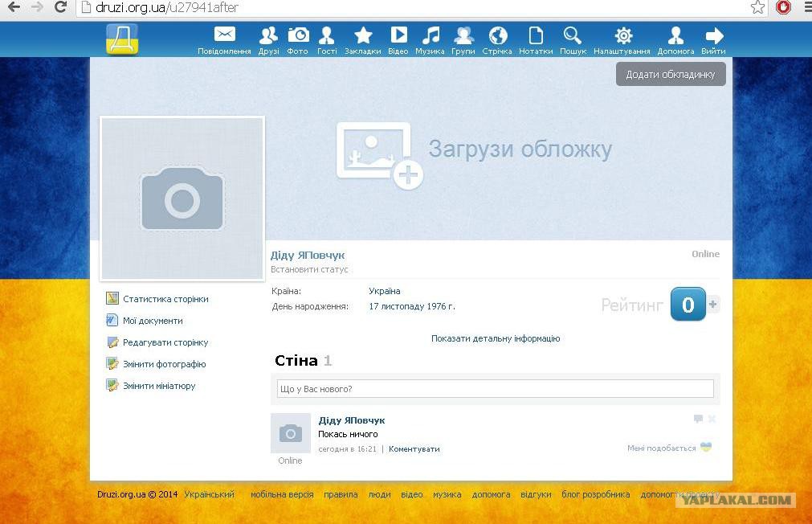Viewport: 812px width, 524px height.
Task: Open Статистика сторінки link
Action: [x=165, y=299]
